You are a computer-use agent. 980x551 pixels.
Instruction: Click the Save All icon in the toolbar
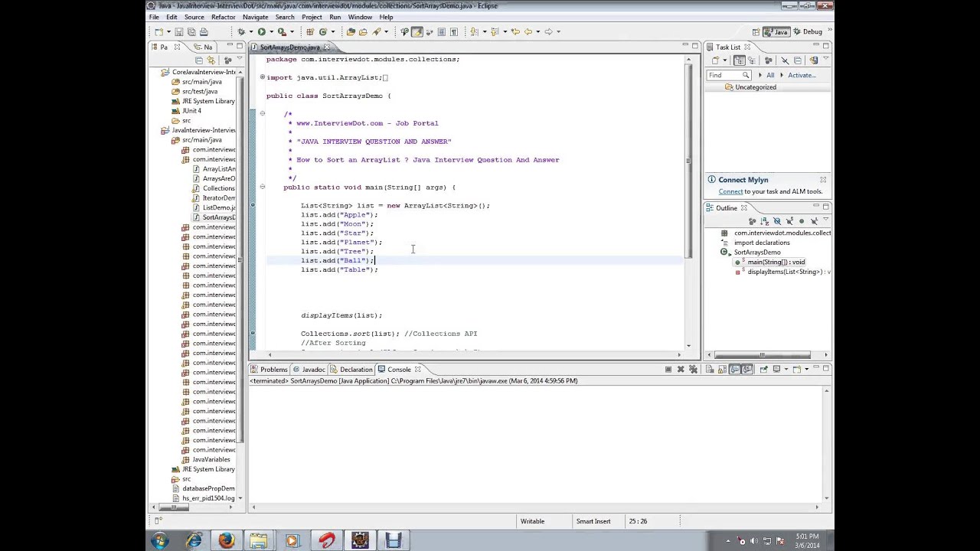pyautogui.click(x=191, y=32)
